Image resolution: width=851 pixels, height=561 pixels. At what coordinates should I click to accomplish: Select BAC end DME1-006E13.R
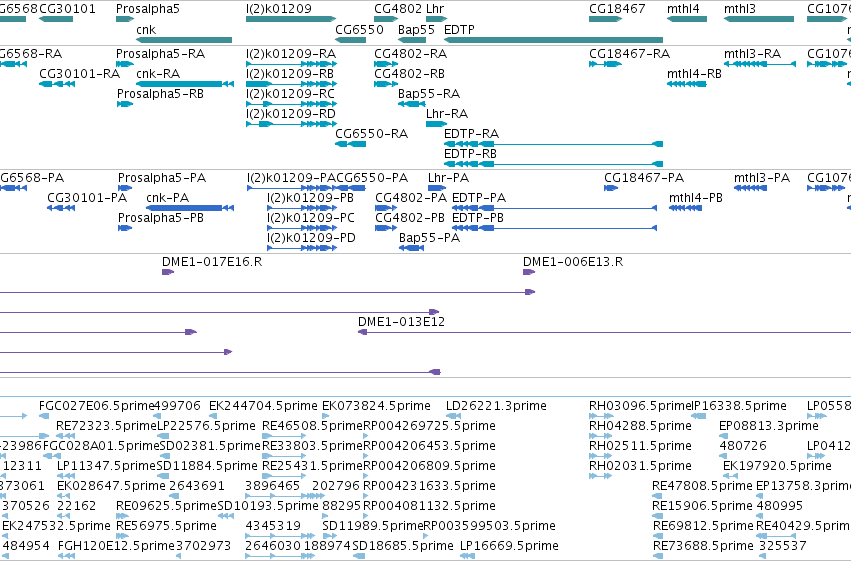[x=573, y=262]
